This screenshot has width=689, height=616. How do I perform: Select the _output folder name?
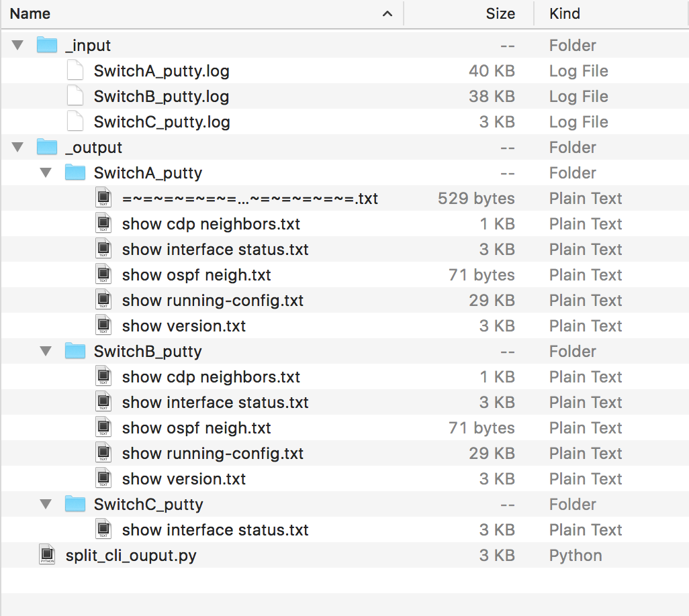tap(93, 147)
